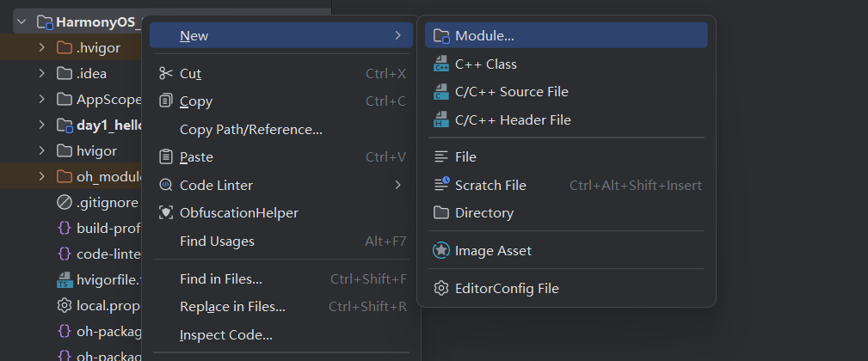
Task: Click the File lines icon
Action: tap(441, 157)
